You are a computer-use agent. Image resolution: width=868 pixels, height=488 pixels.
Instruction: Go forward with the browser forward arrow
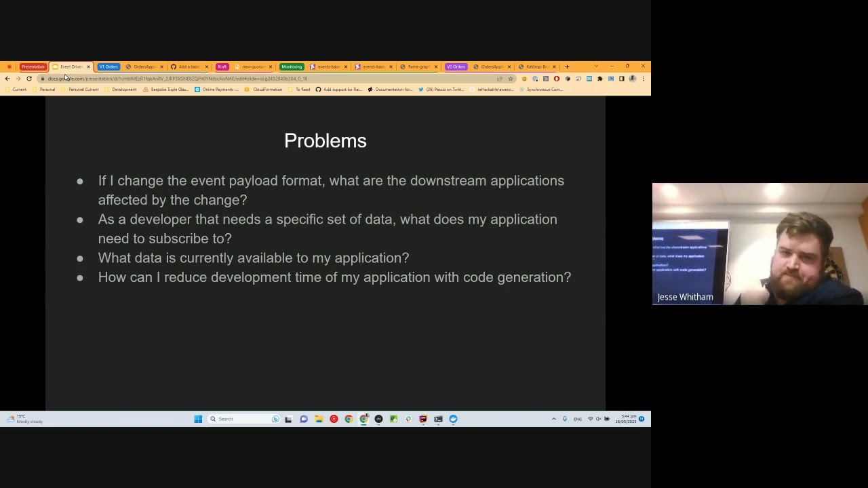(x=18, y=79)
